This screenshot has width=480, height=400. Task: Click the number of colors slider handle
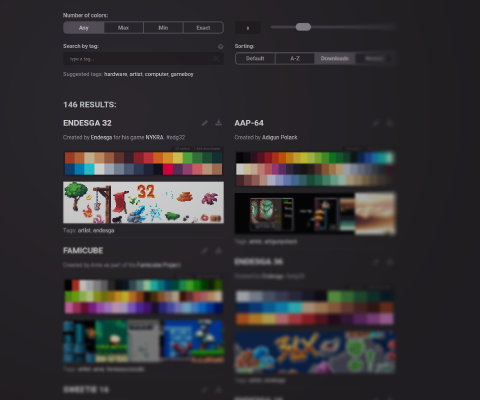pyautogui.click(x=303, y=27)
